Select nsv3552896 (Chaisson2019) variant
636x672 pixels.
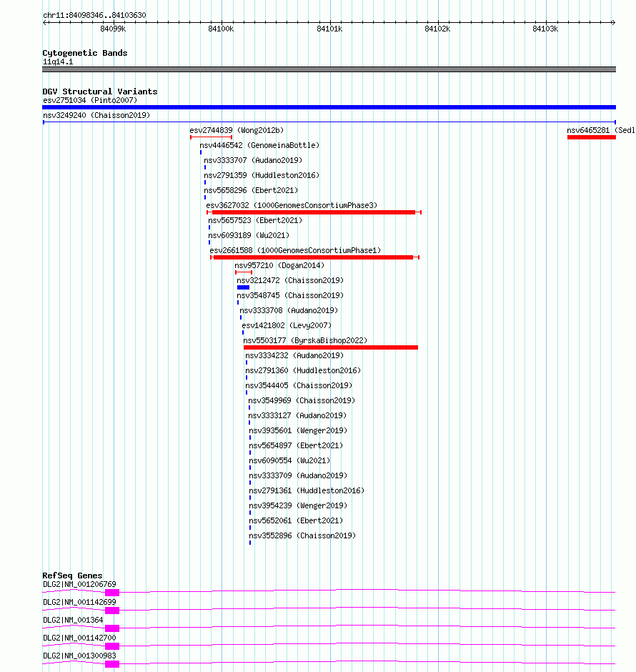[x=302, y=535]
